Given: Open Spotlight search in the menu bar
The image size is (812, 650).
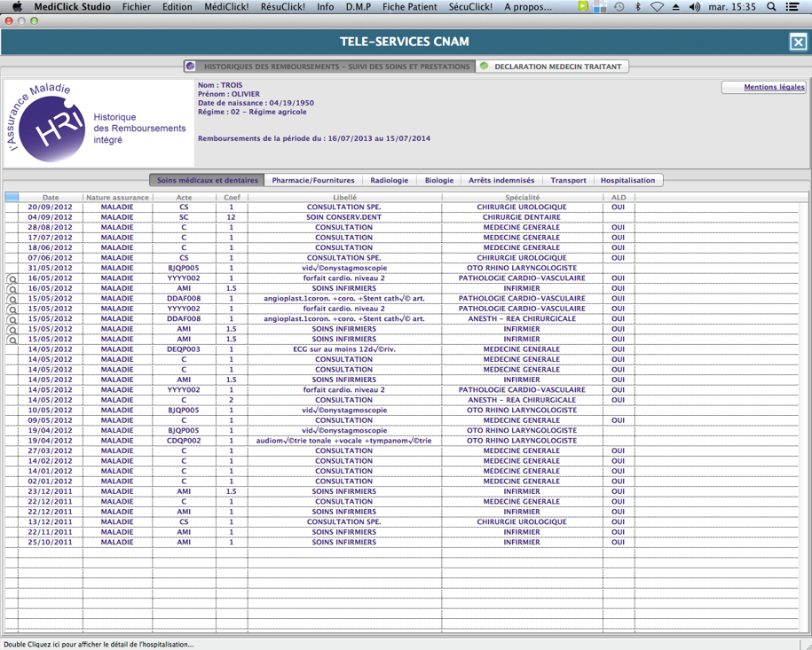Looking at the screenshot, I should tap(771, 7).
